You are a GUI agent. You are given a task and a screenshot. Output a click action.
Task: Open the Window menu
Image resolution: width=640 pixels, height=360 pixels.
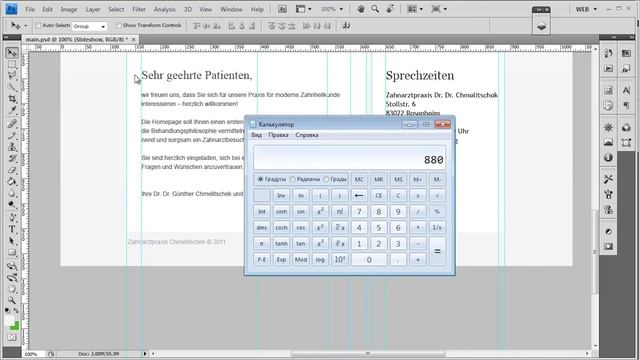(231, 9)
